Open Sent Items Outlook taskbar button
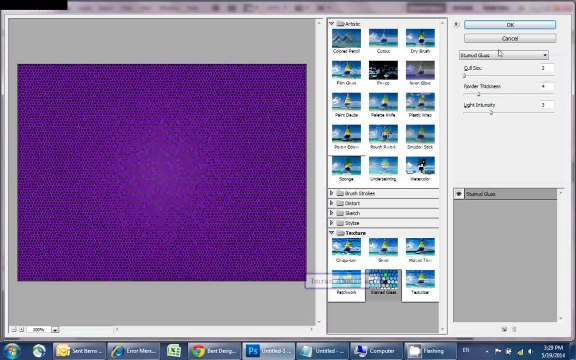 coord(79,351)
